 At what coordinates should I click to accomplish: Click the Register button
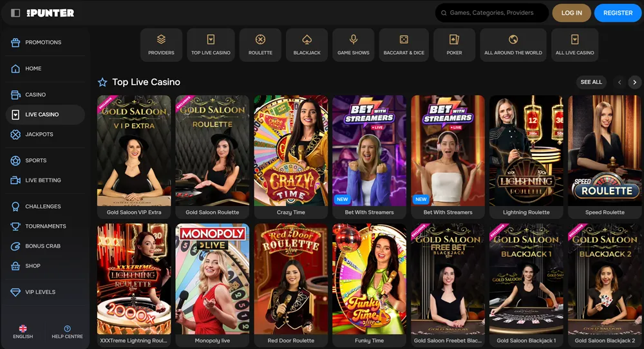click(618, 13)
